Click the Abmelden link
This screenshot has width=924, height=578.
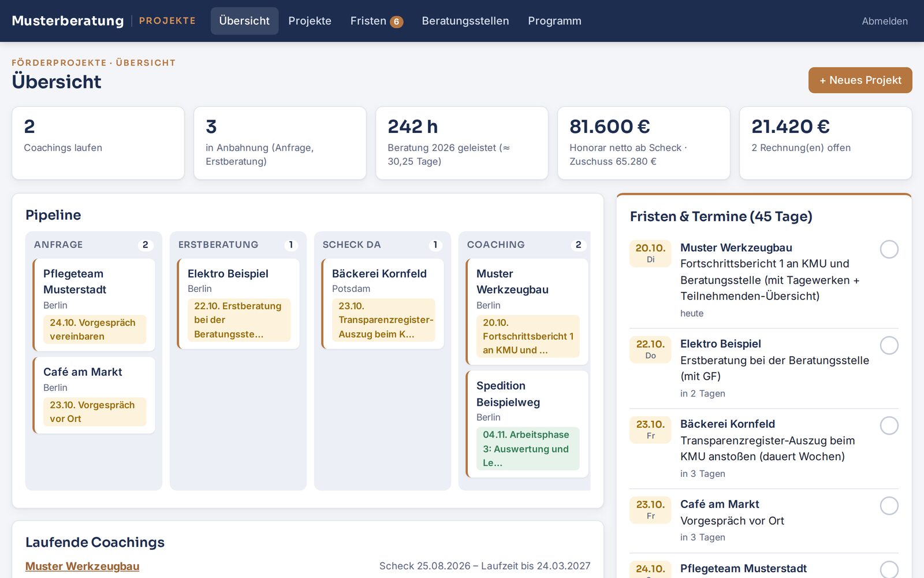coord(885,21)
